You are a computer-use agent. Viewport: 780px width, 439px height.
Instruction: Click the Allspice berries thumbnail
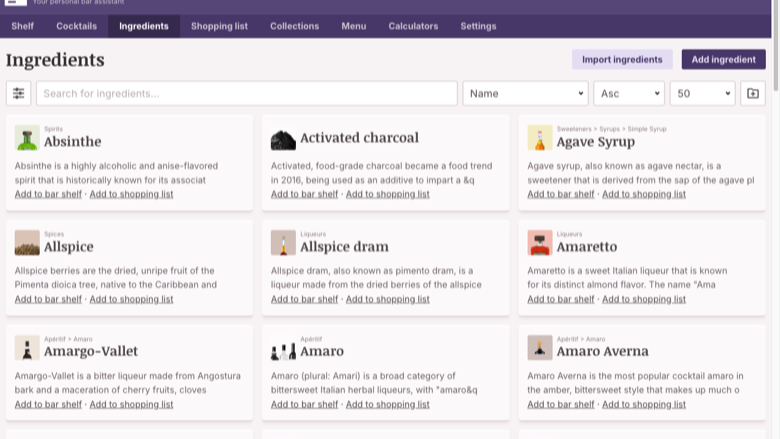pos(27,243)
